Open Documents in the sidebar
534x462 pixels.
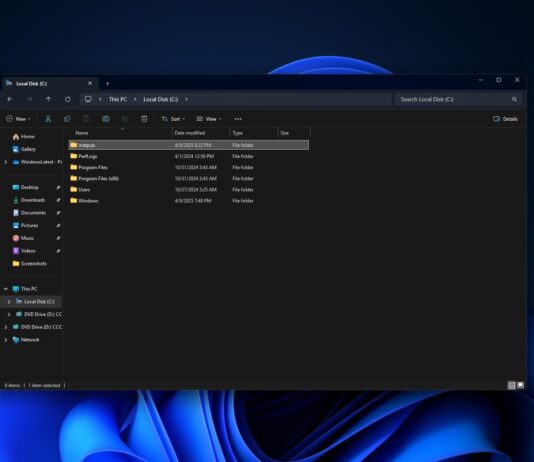click(x=29, y=213)
